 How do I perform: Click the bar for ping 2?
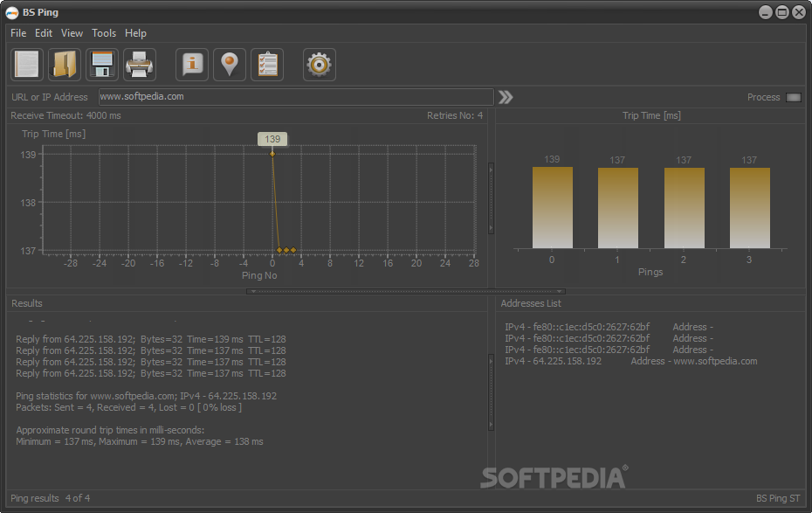685,208
